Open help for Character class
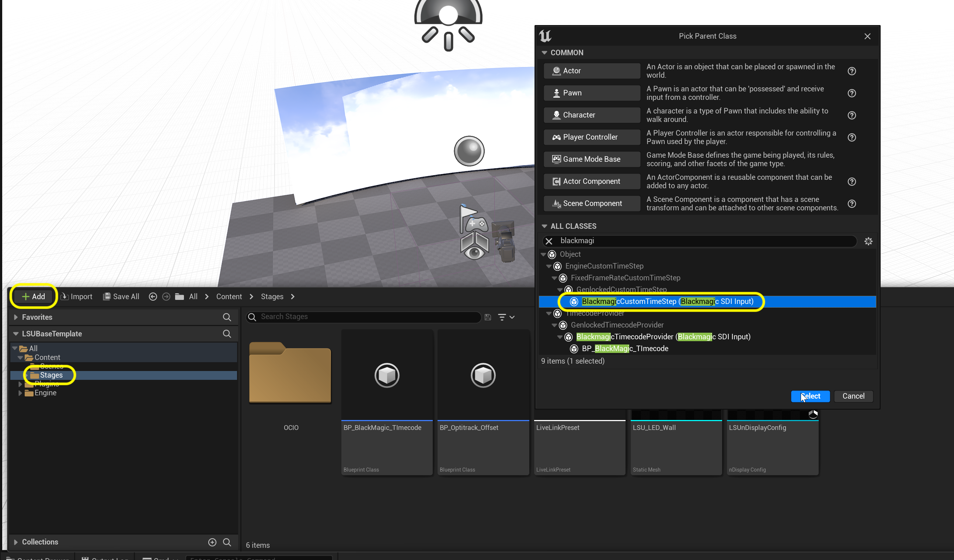 click(x=852, y=115)
